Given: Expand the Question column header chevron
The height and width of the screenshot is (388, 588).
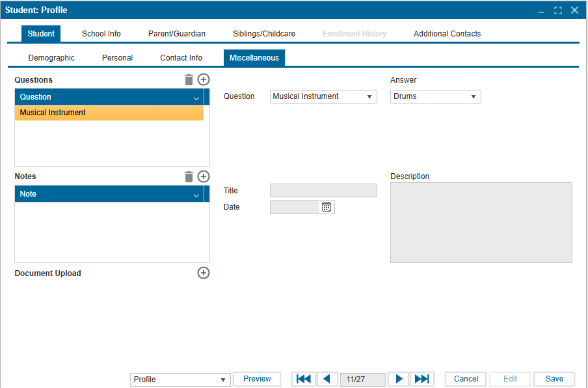Looking at the screenshot, I should click(x=196, y=98).
